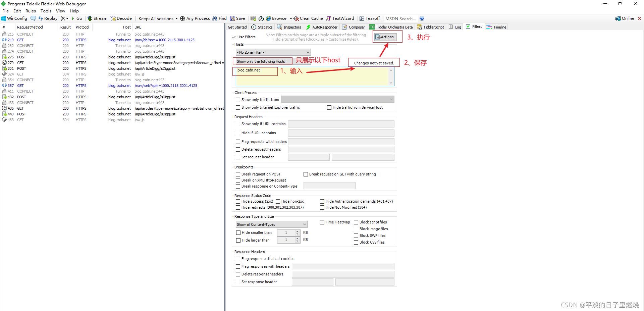The width and height of the screenshot is (644, 311).
Task: Click the timer clock icon in toolbar
Action: [261, 18]
